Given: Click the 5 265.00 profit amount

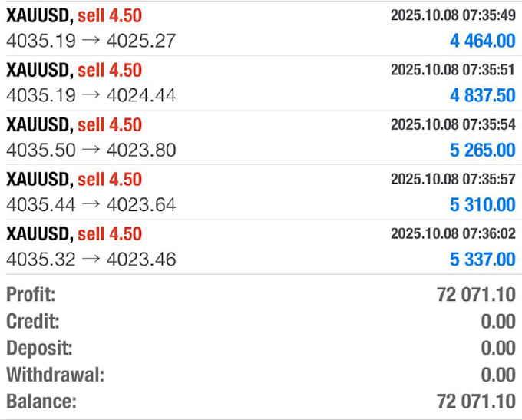Looking at the screenshot, I should point(483,150).
